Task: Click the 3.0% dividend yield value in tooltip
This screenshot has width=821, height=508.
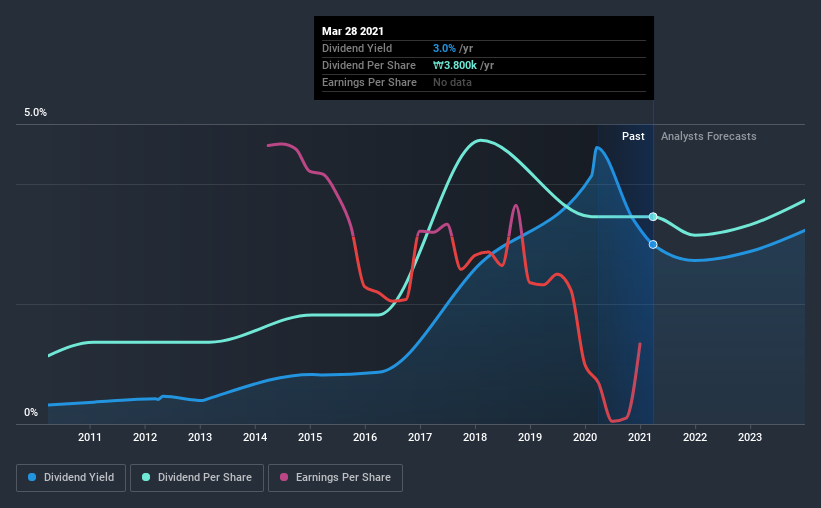Action: (444, 48)
